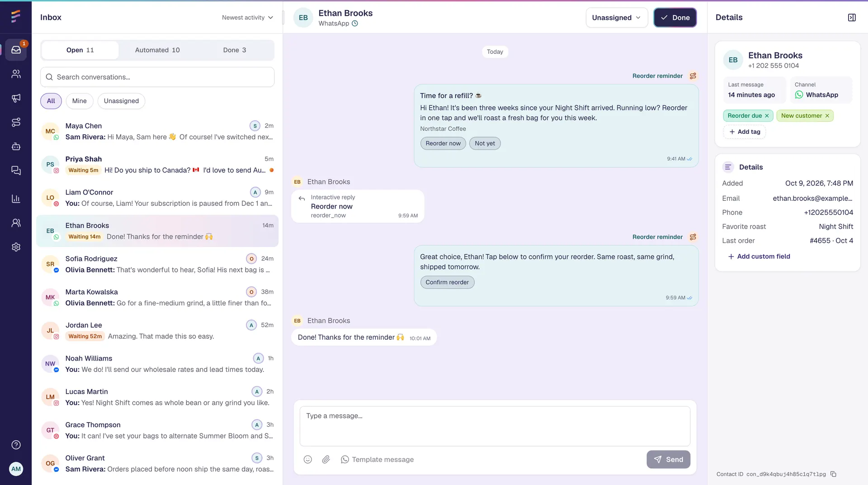Image resolution: width=868 pixels, height=485 pixels.
Task: Open the Inbox icon in sidebar
Action: tap(16, 50)
